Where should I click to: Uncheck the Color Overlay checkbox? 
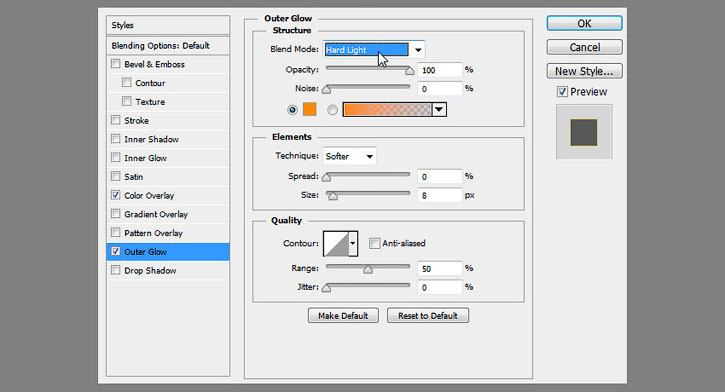click(x=116, y=195)
